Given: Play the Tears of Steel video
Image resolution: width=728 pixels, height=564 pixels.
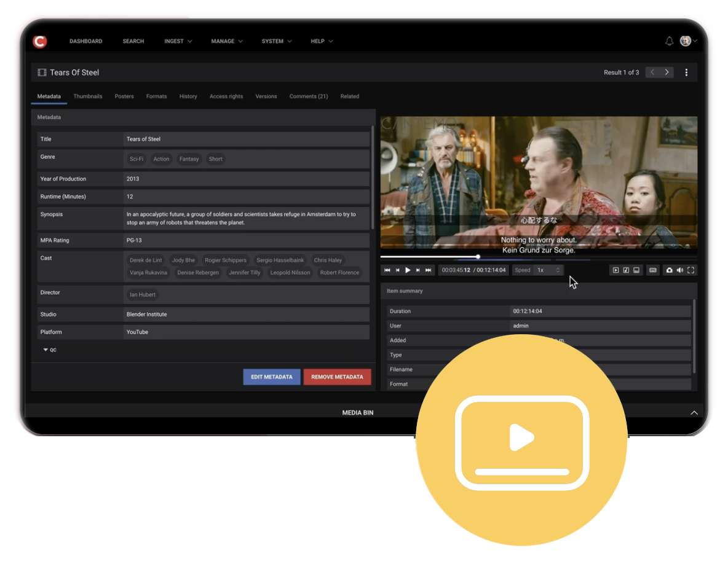Looking at the screenshot, I should coord(408,270).
